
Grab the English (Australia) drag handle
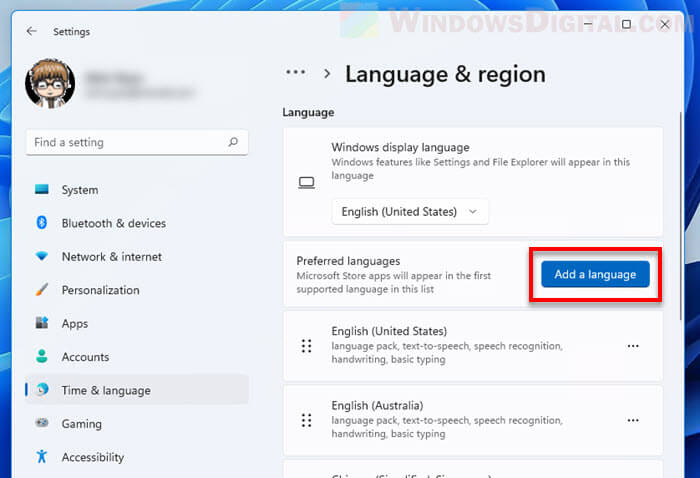click(306, 420)
